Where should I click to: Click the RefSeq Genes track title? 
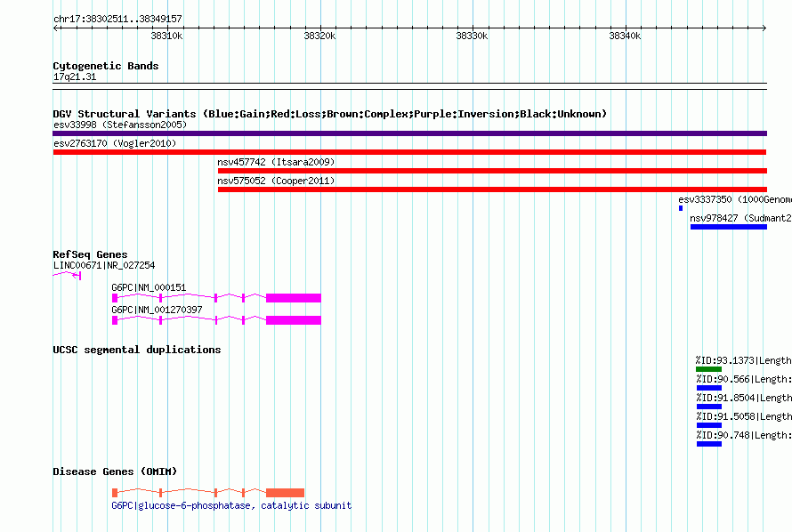(x=90, y=254)
